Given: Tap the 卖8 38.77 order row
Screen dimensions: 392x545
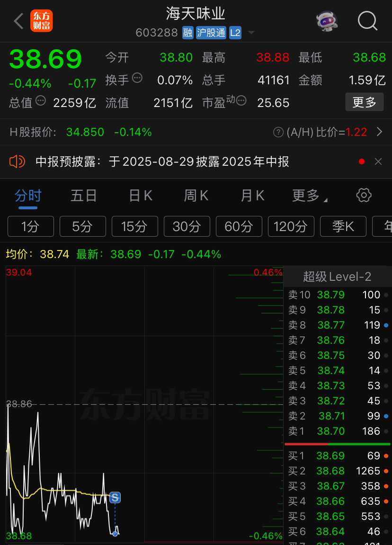Looking at the screenshot, I should 338,325.
